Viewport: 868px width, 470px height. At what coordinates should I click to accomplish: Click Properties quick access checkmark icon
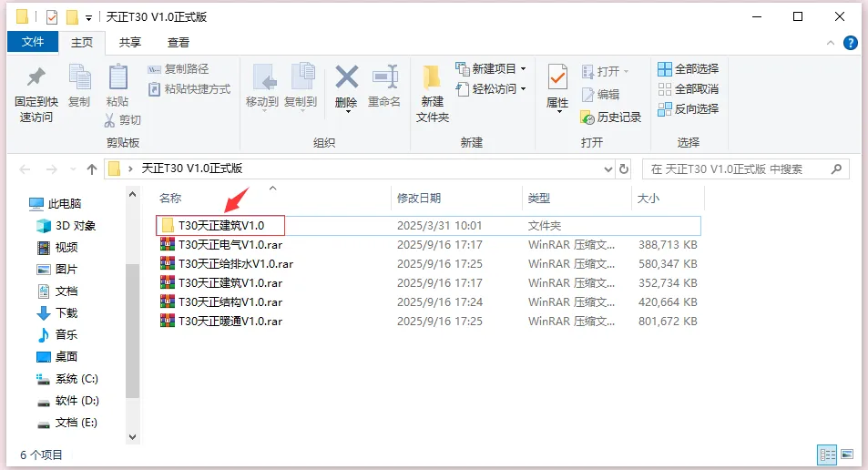point(52,17)
